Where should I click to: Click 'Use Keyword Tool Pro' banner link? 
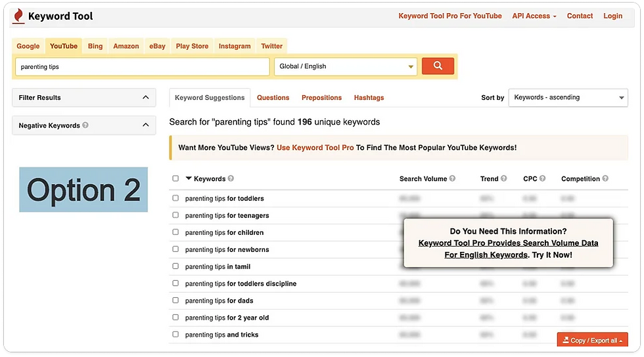point(315,148)
